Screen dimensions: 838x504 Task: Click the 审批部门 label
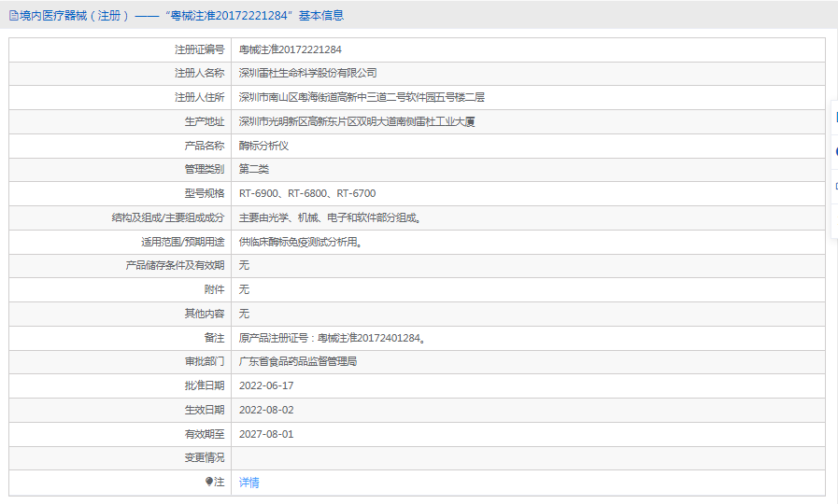(x=205, y=361)
